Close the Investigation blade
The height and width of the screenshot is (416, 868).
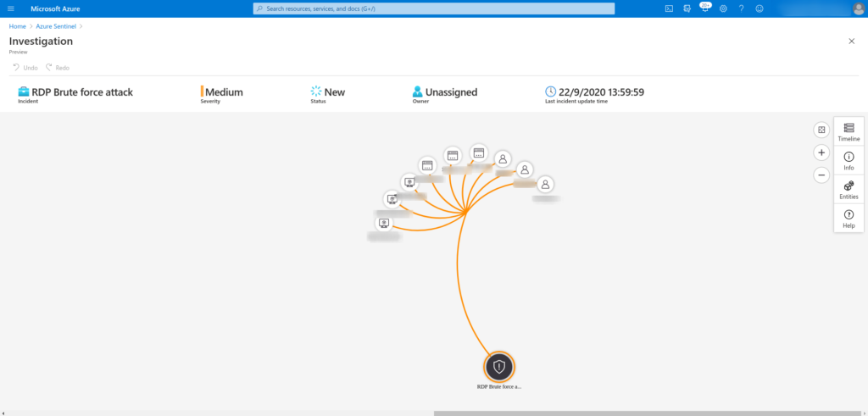[851, 41]
